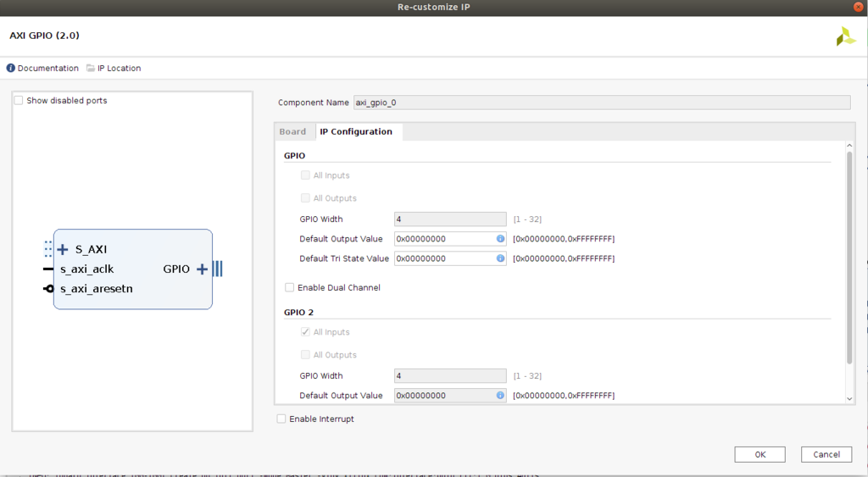
Task: Click the Cancel button
Action: point(826,454)
